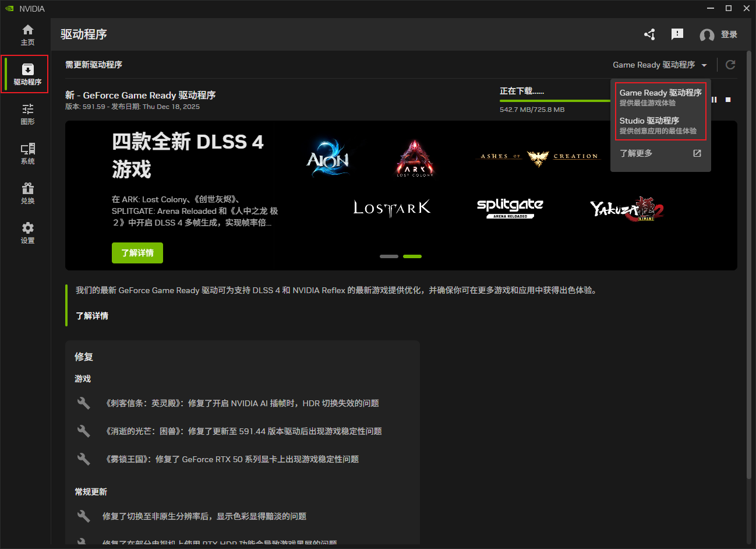Viewport: 756px width, 549px height.
Task: Click external link icon next to 了解更多
Action: (x=697, y=153)
